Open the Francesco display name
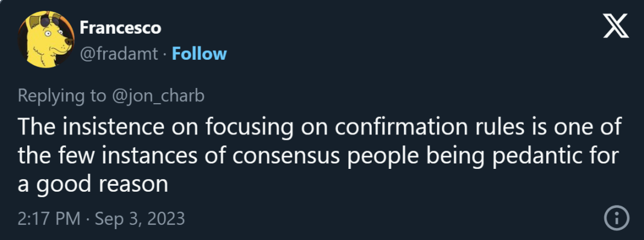This screenshot has height=240, width=644. pos(120,28)
